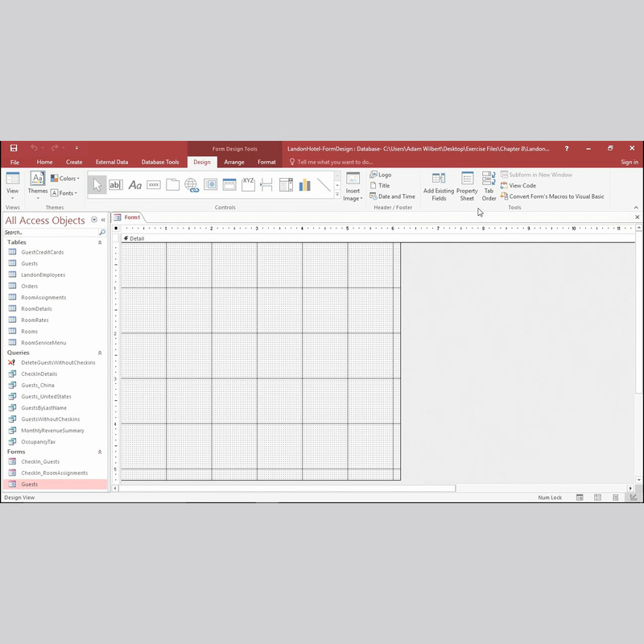The width and height of the screenshot is (644, 644).
Task: Switch to the Arrange ribbon tab
Action: pos(234,162)
